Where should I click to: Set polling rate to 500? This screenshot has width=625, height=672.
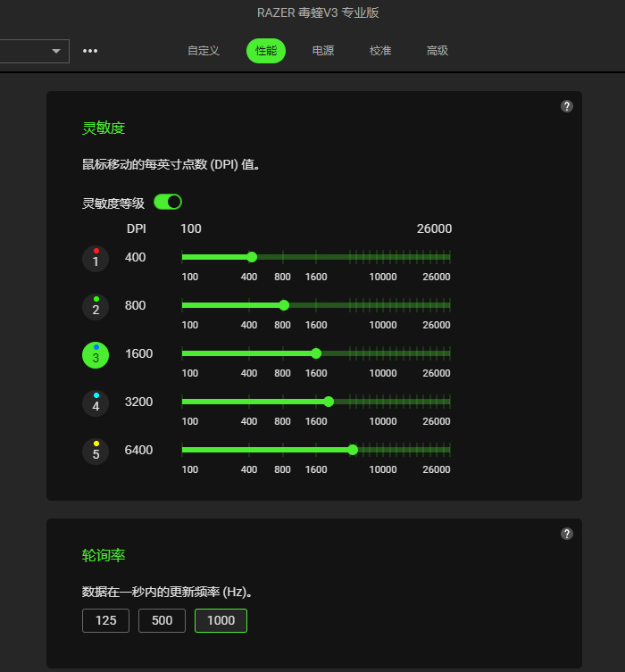(x=162, y=620)
